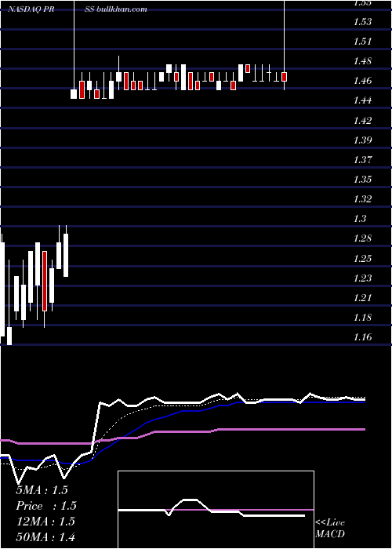Click the last red candlestick with tall wick
This screenshot has height=549, width=392.
point(284,77)
